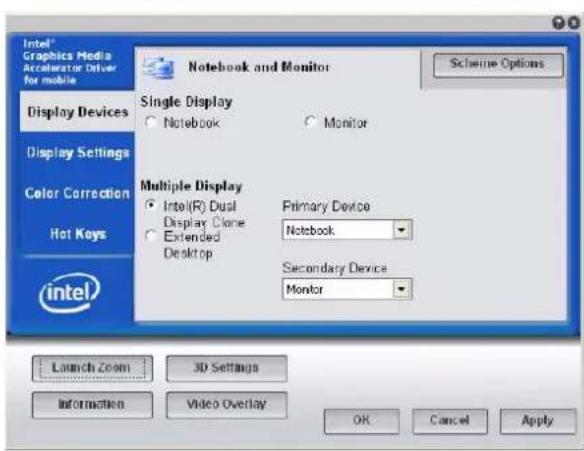The image size is (584, 451).
Task: Choose Intel(R) Dual Display Clone mode
Action: pyautogui.click(x=151, y=206)
